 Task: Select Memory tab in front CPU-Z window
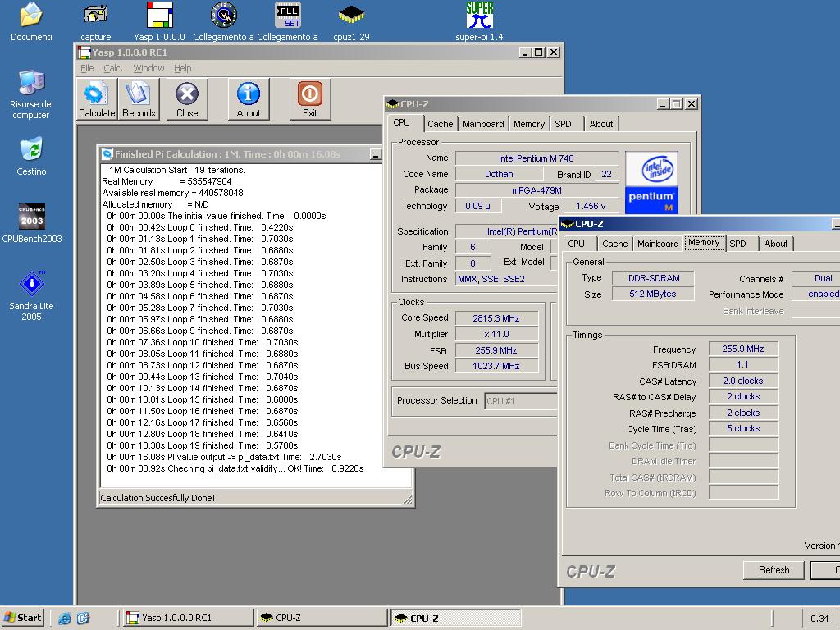point(704,243)
